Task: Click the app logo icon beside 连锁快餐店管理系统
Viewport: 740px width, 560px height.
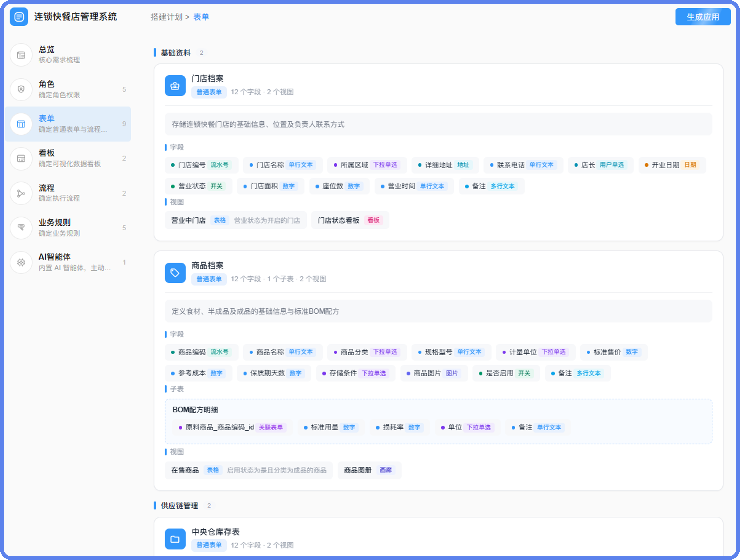Action: point(19,17)
